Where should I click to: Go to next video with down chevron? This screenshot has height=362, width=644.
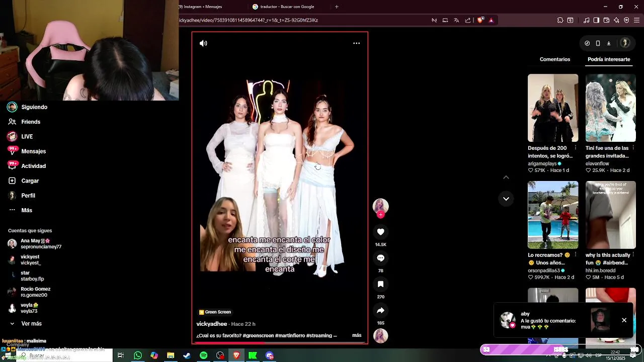(506, 199)
